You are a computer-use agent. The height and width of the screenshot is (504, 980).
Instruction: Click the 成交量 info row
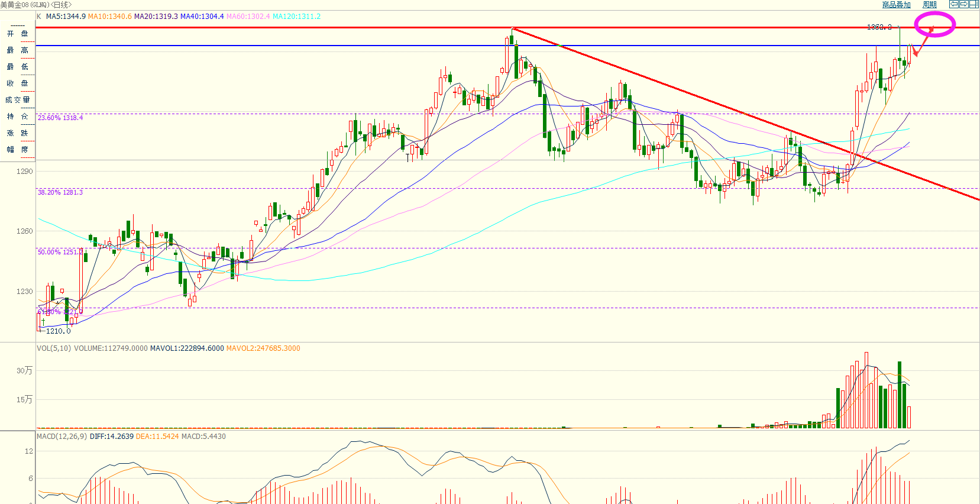[18, 100]
